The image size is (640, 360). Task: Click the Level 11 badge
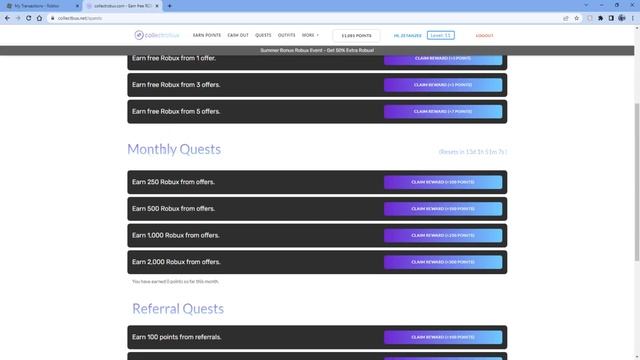[441, 36]
